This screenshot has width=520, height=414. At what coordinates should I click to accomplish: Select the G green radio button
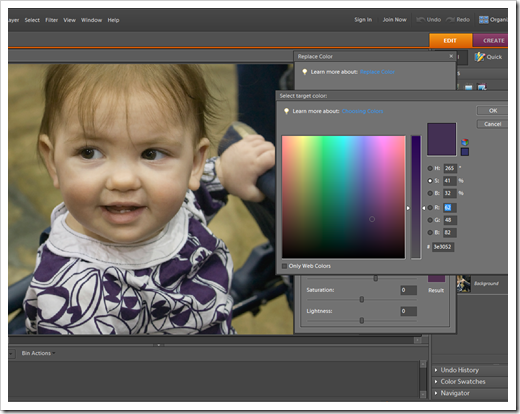(430, 220)
